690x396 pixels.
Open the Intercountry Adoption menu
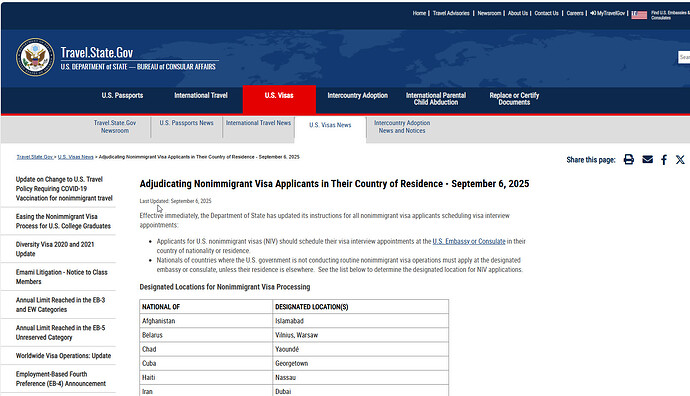click(357, 95)
